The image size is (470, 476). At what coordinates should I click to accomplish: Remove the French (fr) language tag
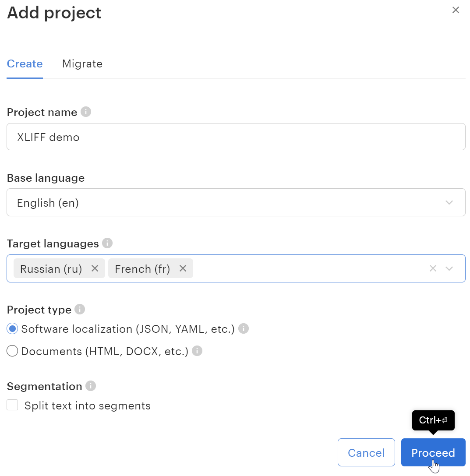click(183, 268)
